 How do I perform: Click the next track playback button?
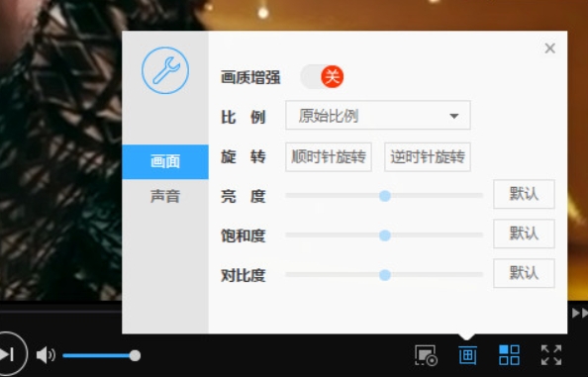[x=8, y=354]
